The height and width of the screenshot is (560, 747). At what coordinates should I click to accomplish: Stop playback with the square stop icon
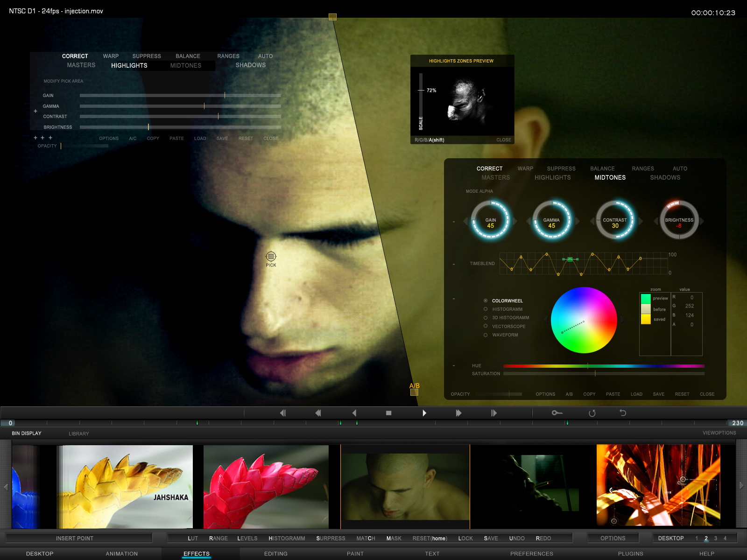[388, 413]
